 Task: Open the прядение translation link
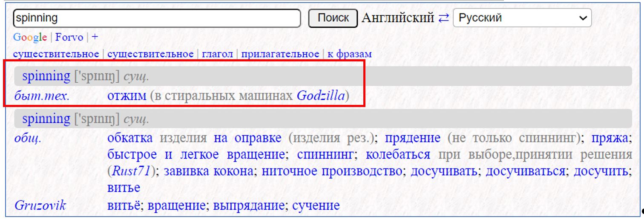pos(412,139)
